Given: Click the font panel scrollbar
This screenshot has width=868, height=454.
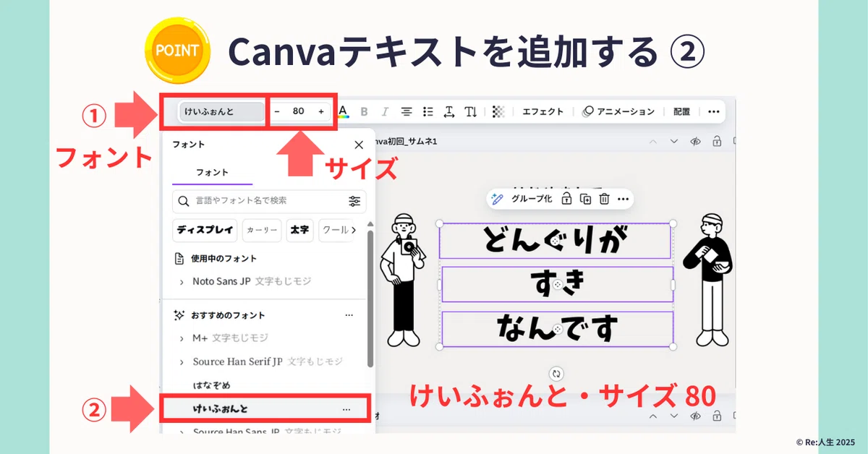Looking at the screenshot, I should click(x=370, y=298).
